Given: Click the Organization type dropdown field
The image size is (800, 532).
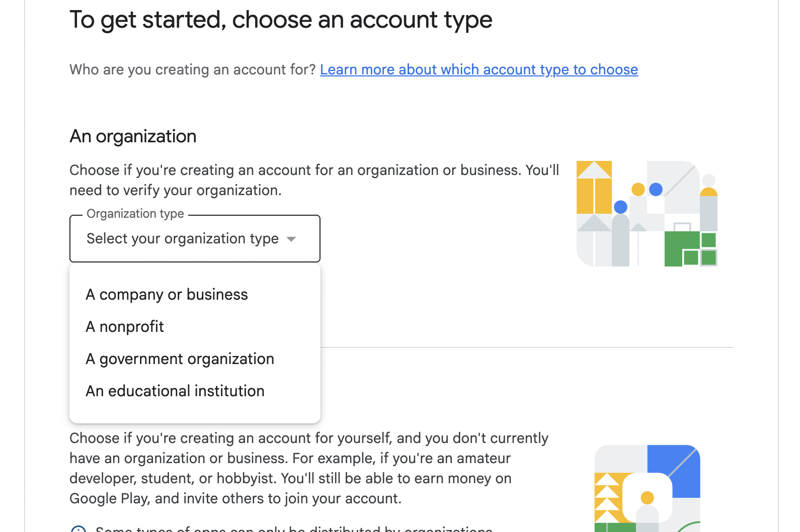Looking at the screenshot, I should tap(182, 239).
